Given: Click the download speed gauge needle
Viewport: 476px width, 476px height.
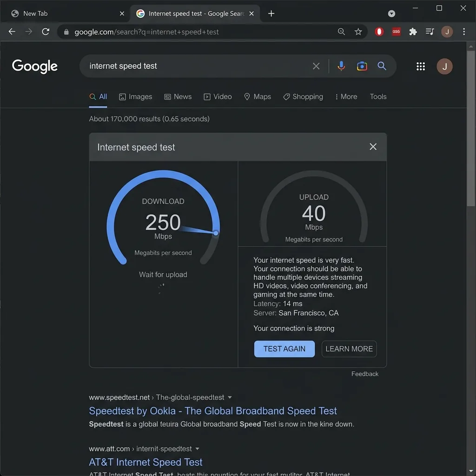Looking at the screenshot, I should pos(199,230).
